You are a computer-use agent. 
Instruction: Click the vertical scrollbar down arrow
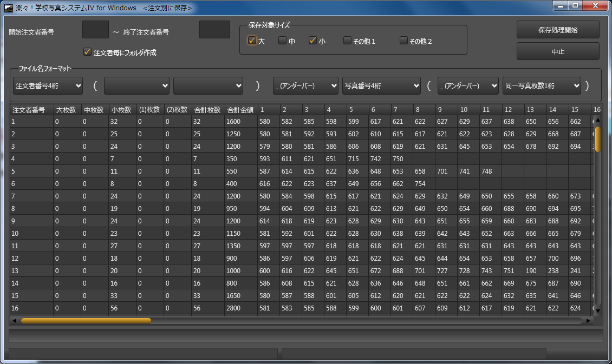click(597, 310)
